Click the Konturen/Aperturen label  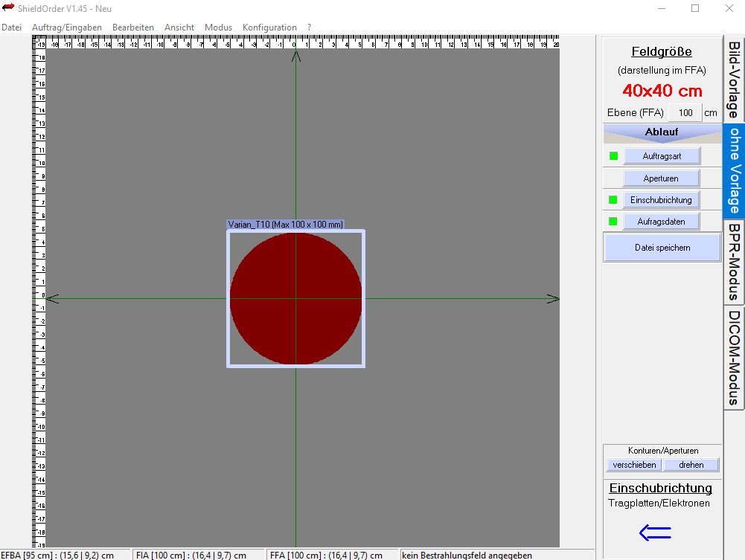tap(663, 451)
